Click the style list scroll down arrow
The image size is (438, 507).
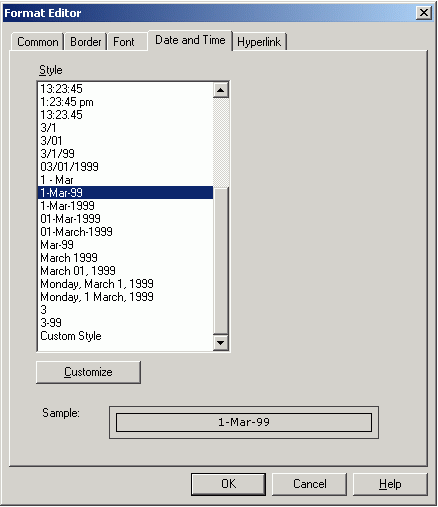point(221,342)
